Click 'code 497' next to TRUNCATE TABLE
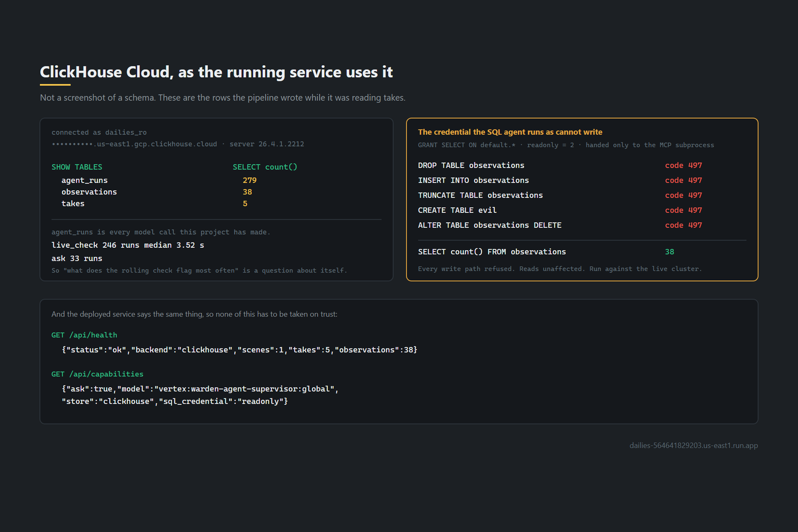 click(x=683, y=195)
